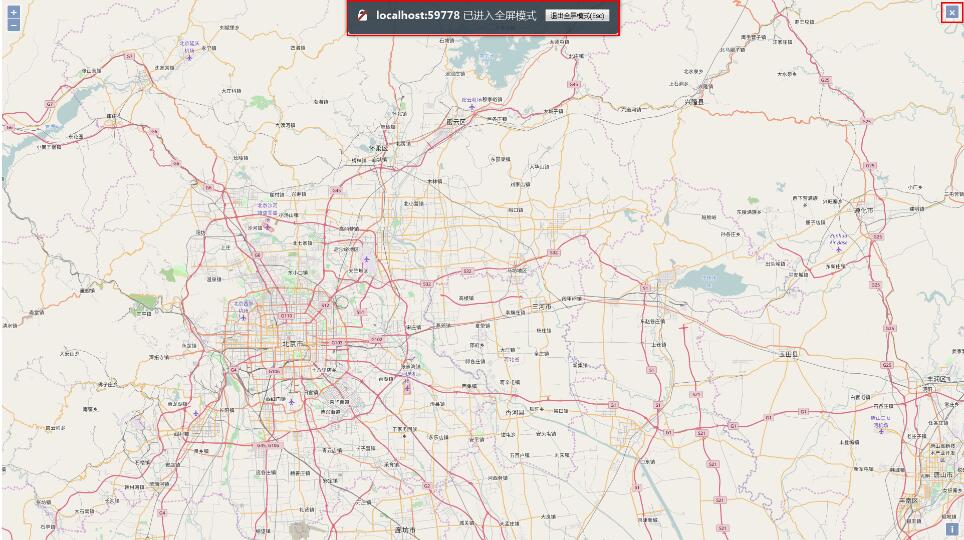
Task: Zoom out with the minus button
Action: 13,25
